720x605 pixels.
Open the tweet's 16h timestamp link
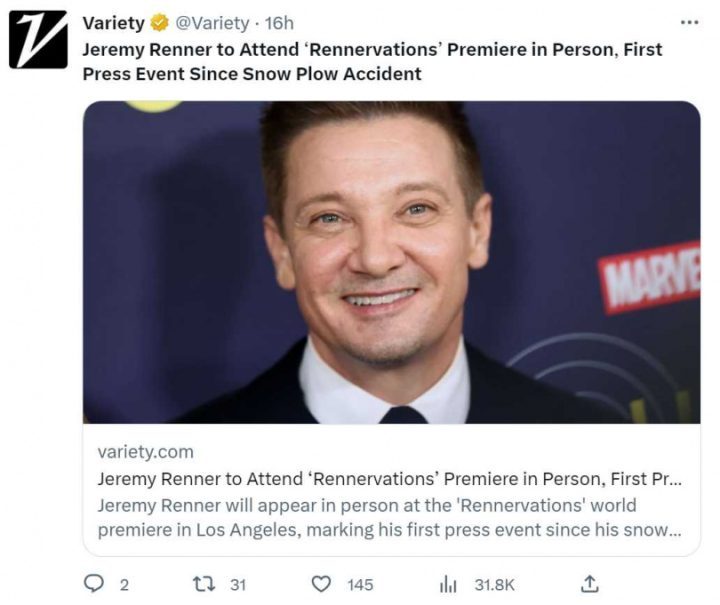[279, 23]
